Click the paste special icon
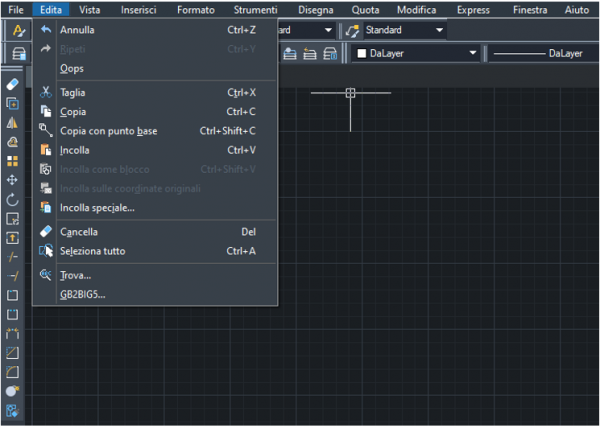Screen dimensions: 600x428 click(x=46, y=207)
